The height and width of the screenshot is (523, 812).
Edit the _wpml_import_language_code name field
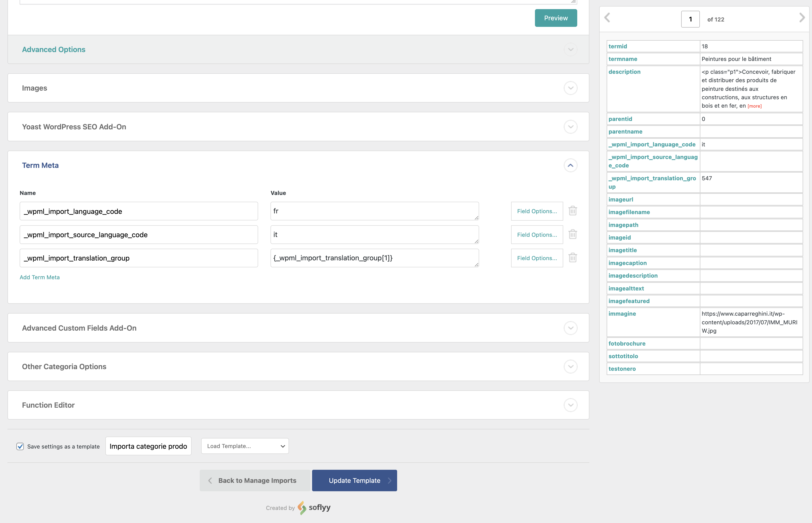click(x=139, y=211)
